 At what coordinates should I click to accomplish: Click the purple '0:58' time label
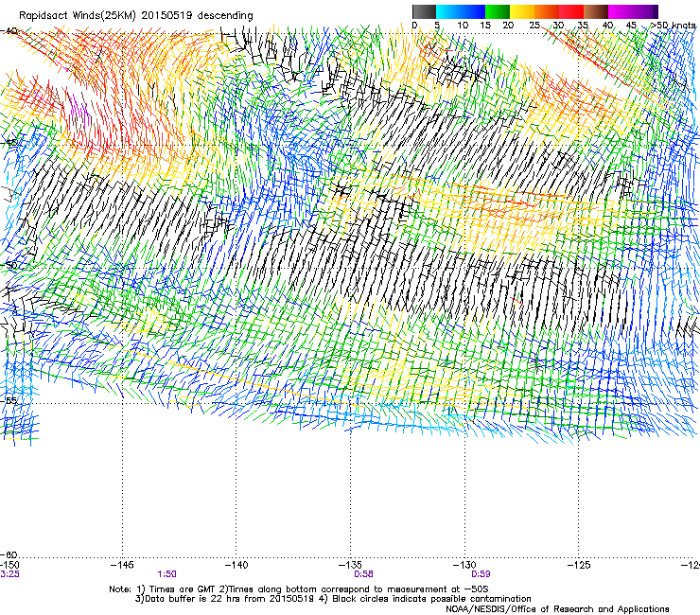tap(363, 574)
